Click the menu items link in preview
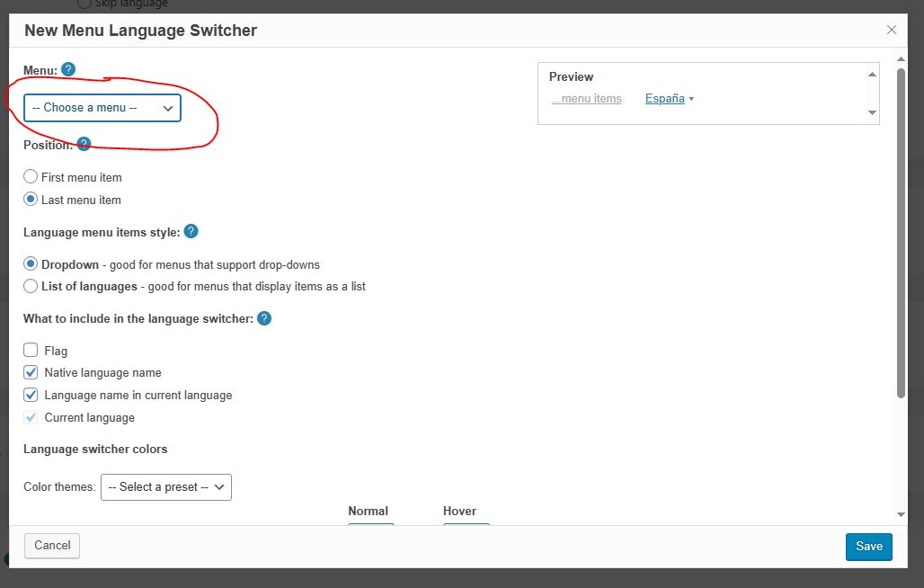 (587, 99)
